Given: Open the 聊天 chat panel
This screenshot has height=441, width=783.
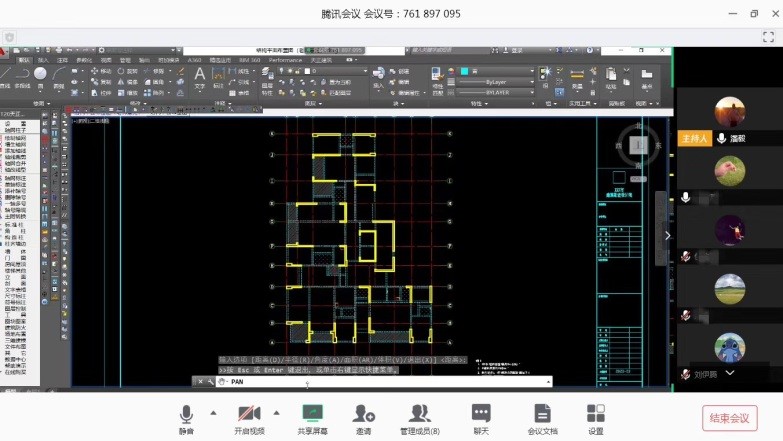Looking at the screenshot, I should [x=481, y=418].
